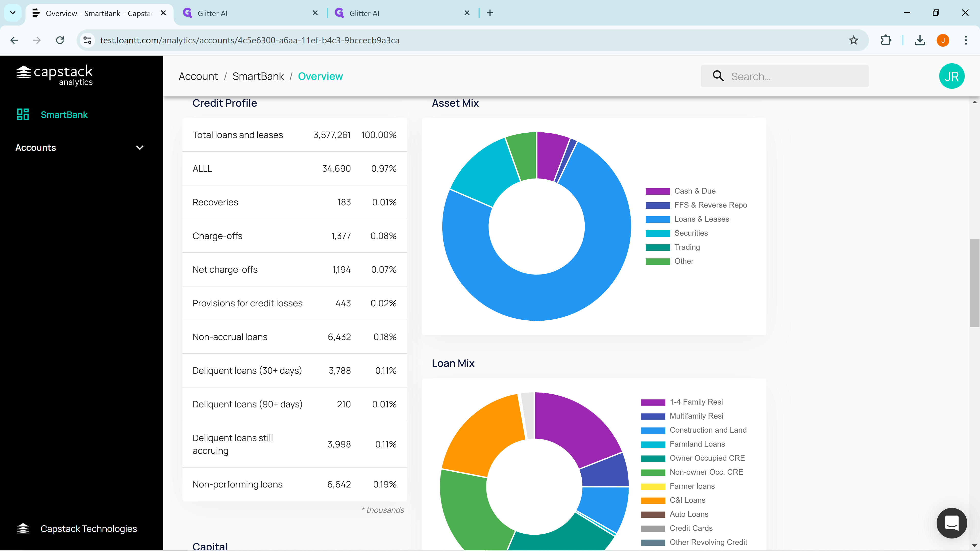Go back with the browser back arrow

[14, 40]
